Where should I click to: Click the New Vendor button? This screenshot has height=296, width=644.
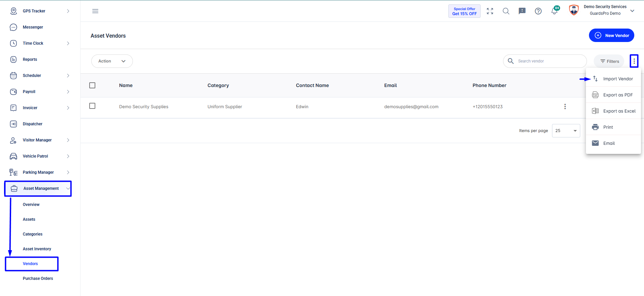coord(611,35)
